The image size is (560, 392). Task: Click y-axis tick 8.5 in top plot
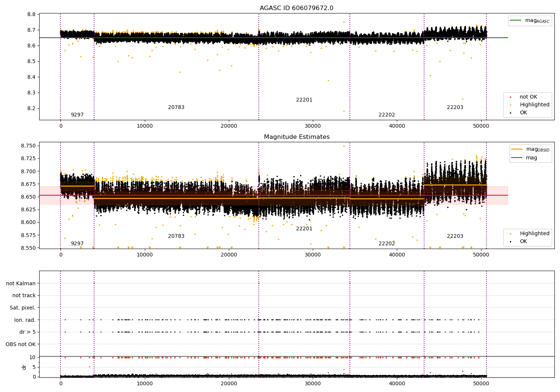(x=31, y=62)
